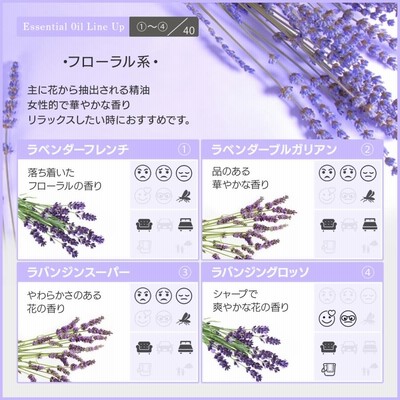The width and height of the screenshot is (400, 400).
Task: Click the bed icon in ラベンダーブルガリアン card
Action: (370, 225)
